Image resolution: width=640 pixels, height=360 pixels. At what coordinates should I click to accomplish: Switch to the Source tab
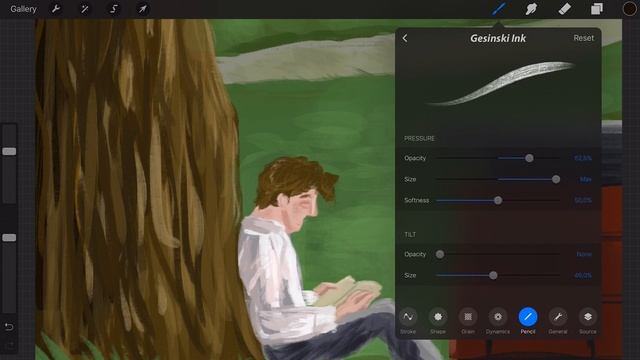click(x=588, y=321)
